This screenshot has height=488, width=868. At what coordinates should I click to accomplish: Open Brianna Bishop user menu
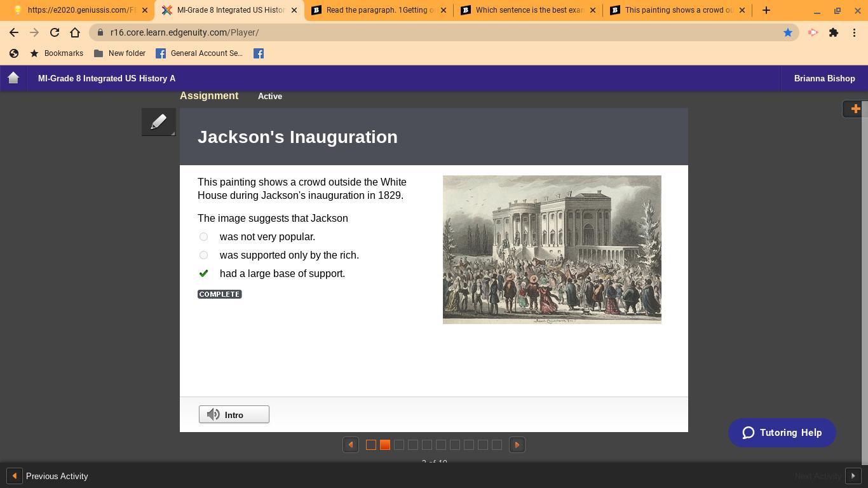pyautogui.click(x=824, y=78)
